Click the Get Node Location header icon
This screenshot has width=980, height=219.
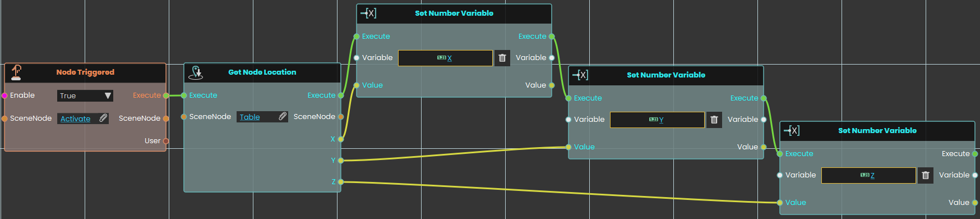(x=196, y=72)
